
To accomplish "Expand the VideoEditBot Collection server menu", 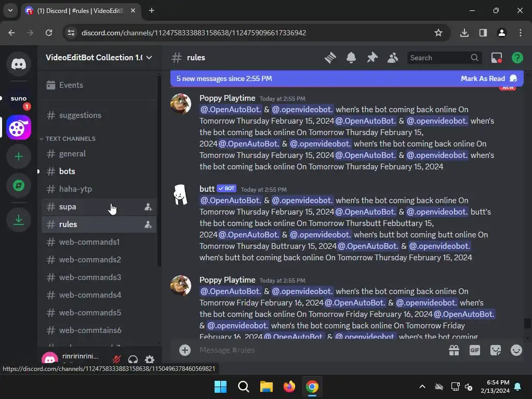I will [99, 58].
